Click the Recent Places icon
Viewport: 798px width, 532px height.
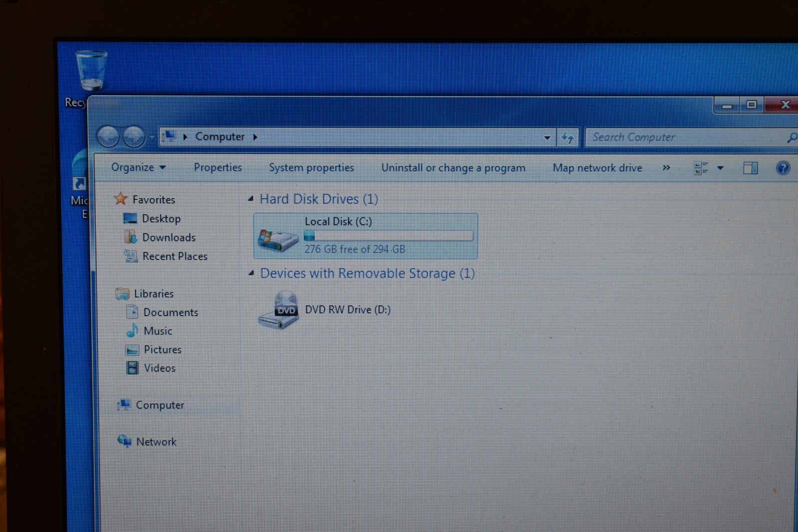pos(131,256)
